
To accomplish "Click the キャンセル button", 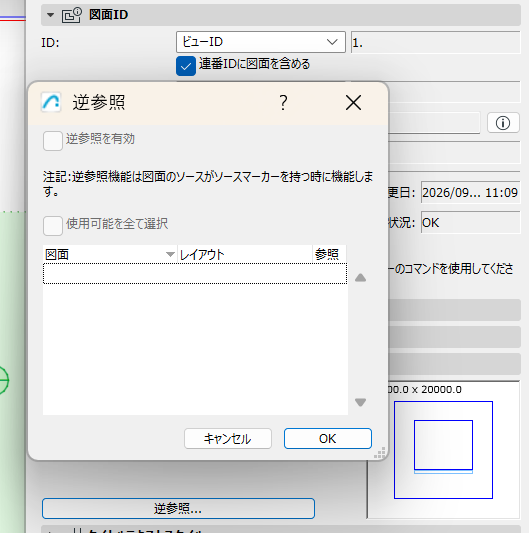I will click(x=228, y=439).
